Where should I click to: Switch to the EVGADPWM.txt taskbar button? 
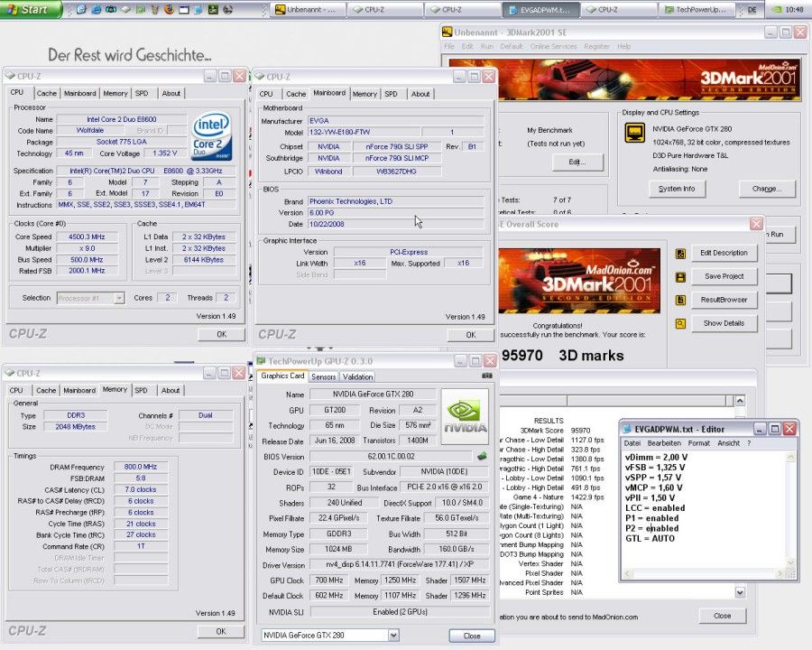[541, 9]
